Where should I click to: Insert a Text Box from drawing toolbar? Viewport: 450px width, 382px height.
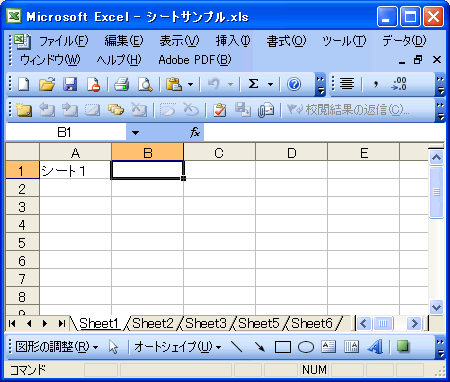click(328, 347)
